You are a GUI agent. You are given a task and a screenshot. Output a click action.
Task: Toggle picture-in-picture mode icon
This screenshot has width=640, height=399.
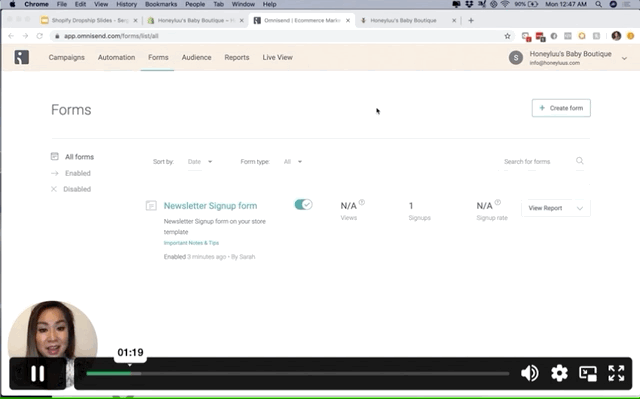pos(588,373)
